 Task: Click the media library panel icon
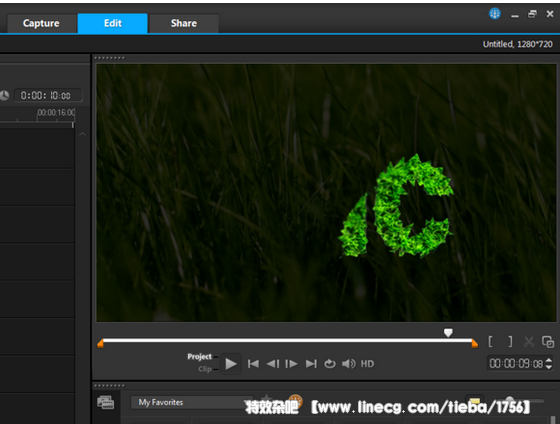click(106, 403)
